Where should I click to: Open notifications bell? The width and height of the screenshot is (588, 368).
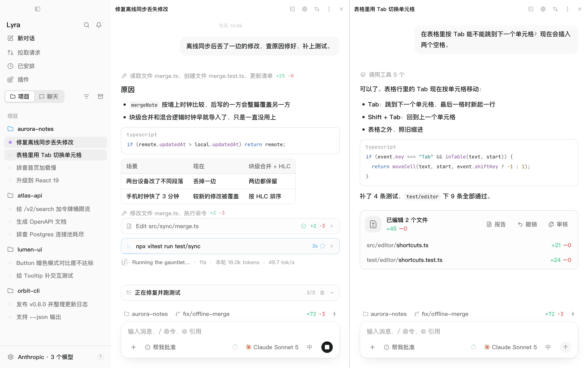click(x=99, y=25)
